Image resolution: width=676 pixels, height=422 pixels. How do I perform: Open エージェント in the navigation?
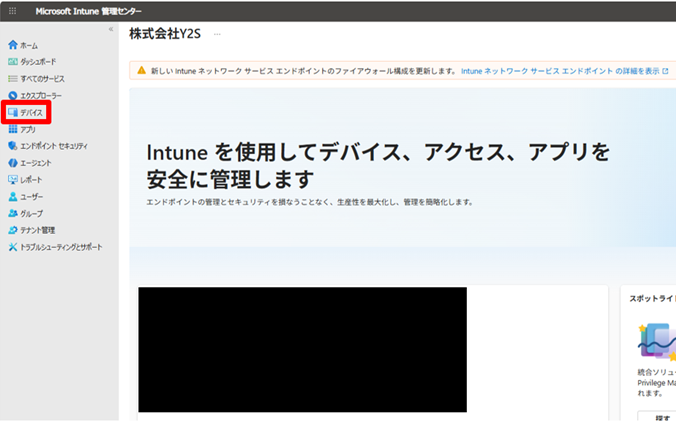pos(35,163)
